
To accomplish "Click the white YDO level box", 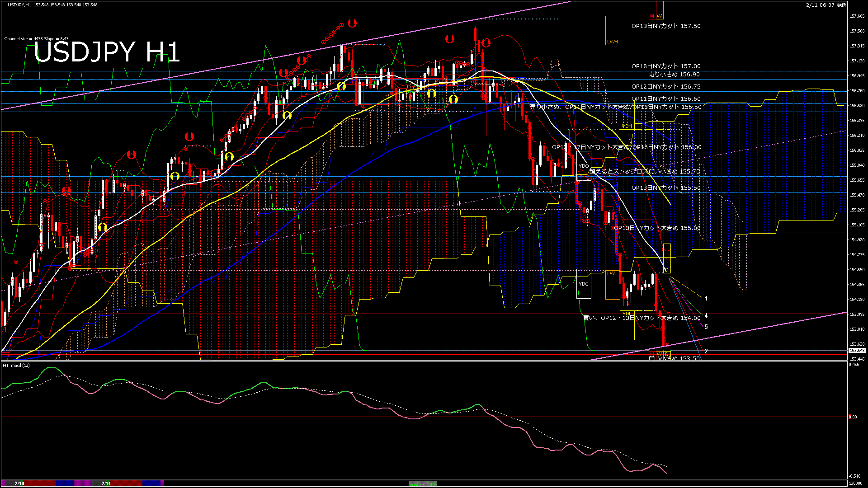I will [584, 166].
